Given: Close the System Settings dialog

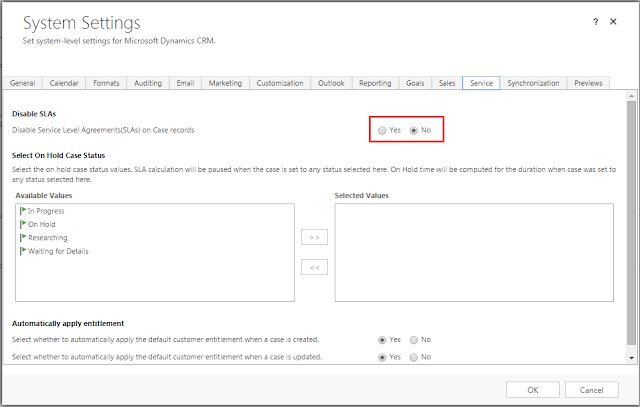Looking at the screenshot, I should coord(619,21).
